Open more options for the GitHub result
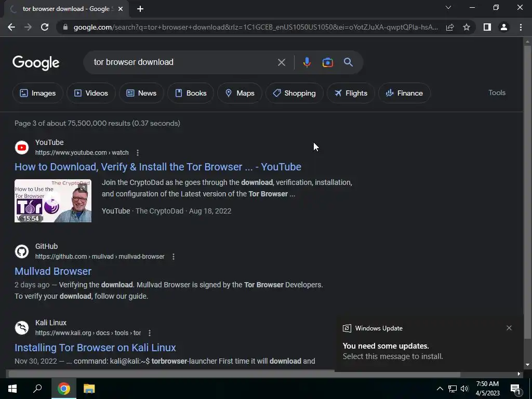This screenshot has width=532, height=399. [174, 257]
